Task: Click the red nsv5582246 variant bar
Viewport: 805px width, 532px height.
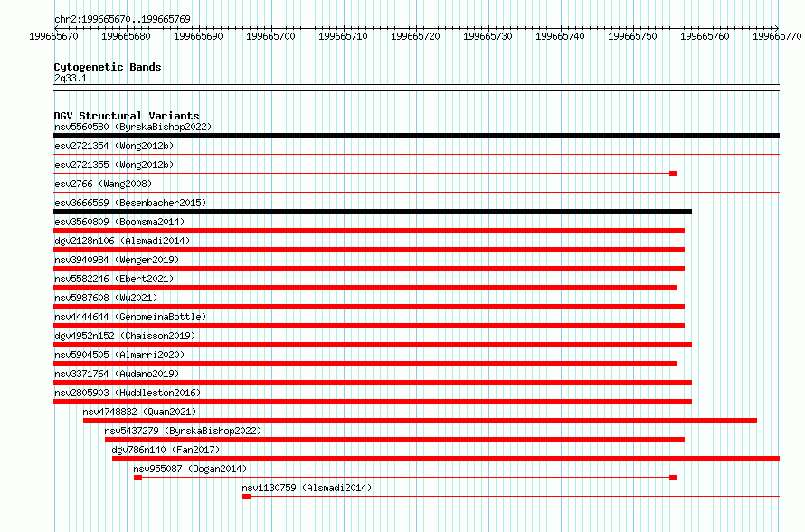Action: [x=365, y=288]
